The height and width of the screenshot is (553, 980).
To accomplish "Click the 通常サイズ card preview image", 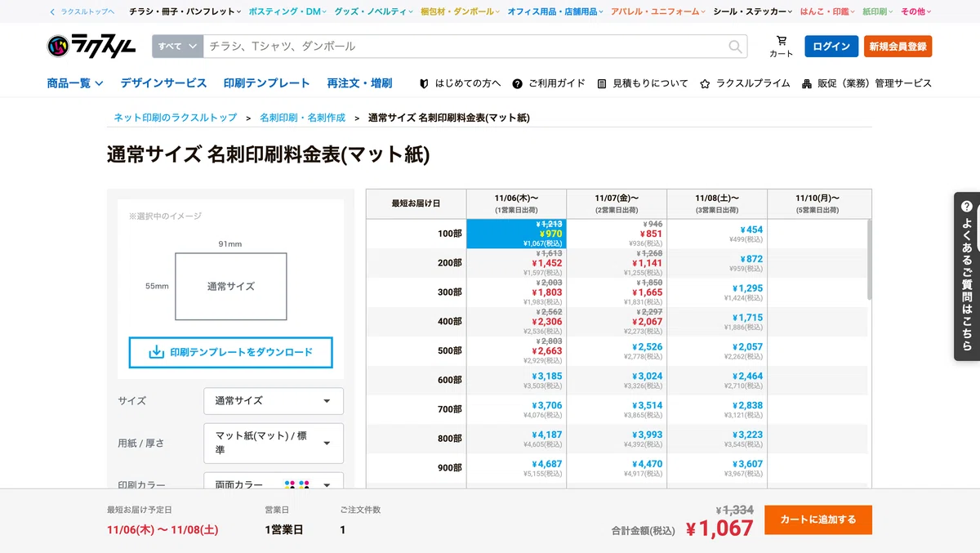I will point(231,287).
